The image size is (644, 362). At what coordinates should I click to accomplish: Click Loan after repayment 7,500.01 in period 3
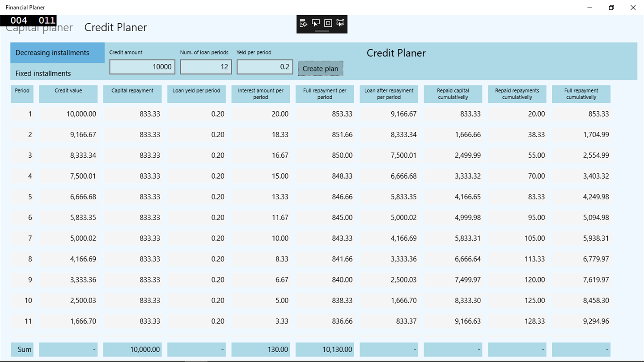click(389, 156)
